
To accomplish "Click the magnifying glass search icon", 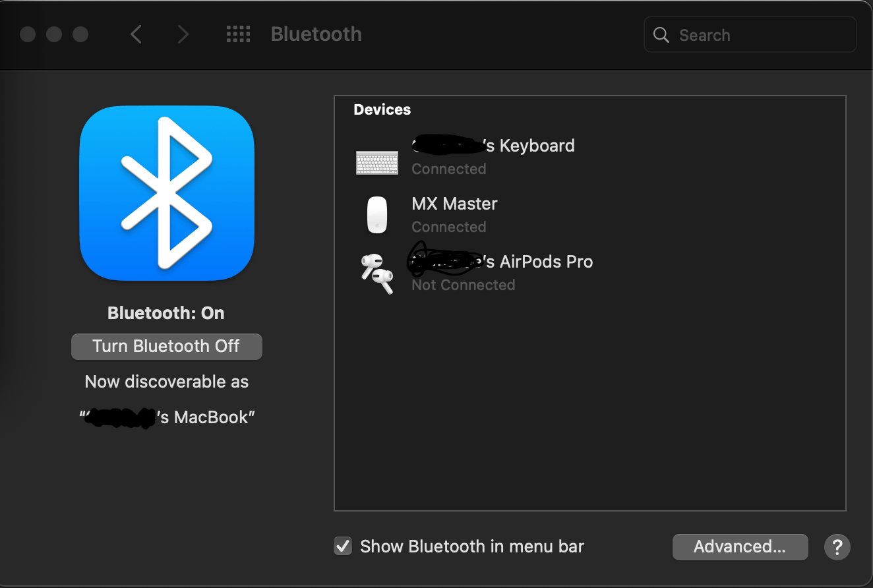I will (661, 34).
